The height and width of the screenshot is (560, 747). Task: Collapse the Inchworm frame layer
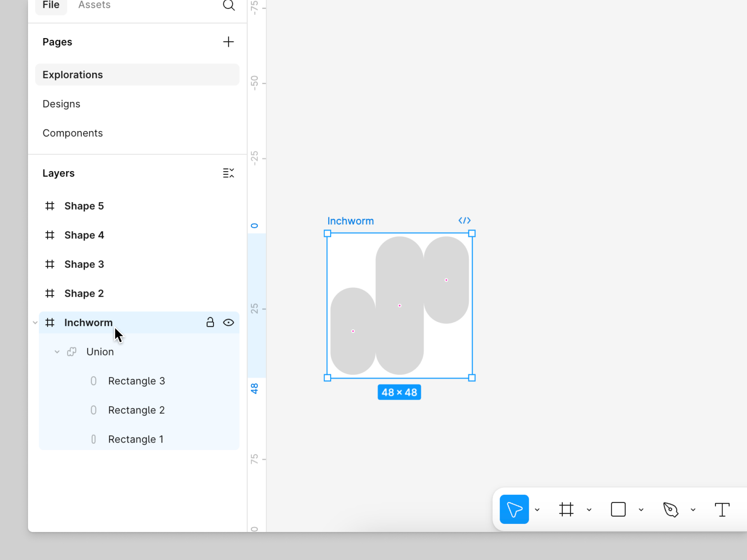(35, 322)
